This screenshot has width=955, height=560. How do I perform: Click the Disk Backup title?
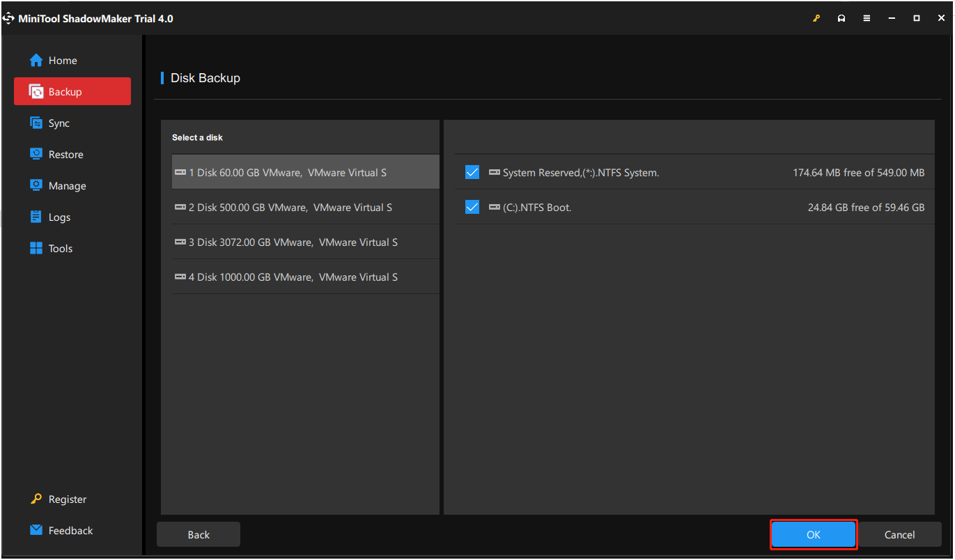coord(205,78)
